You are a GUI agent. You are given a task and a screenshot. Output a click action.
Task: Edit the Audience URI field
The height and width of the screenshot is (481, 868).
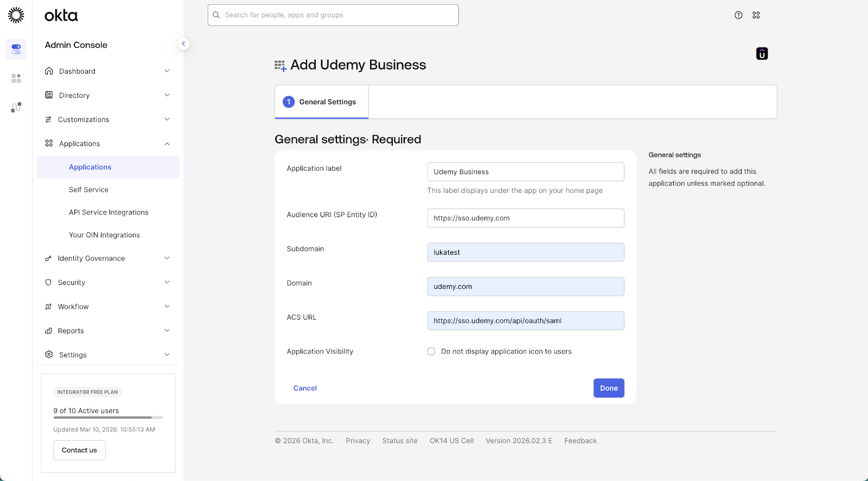pos(526,218)
